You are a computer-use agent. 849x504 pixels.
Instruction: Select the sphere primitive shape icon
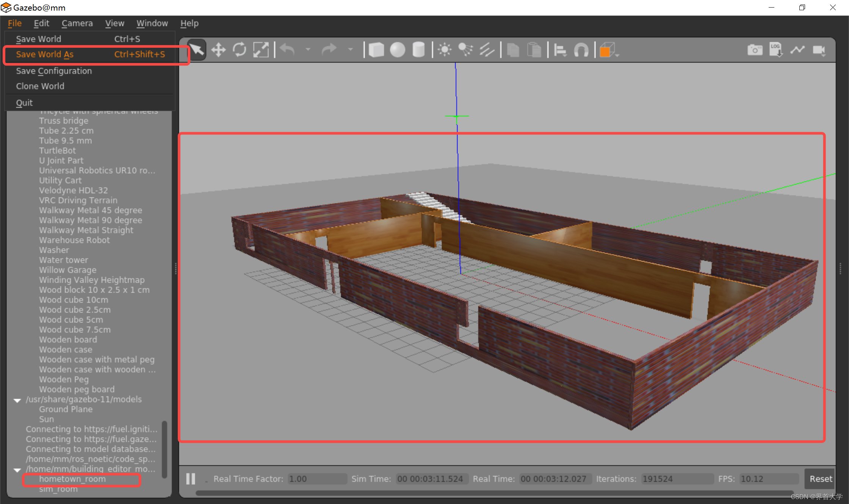[x=396, y=50]
